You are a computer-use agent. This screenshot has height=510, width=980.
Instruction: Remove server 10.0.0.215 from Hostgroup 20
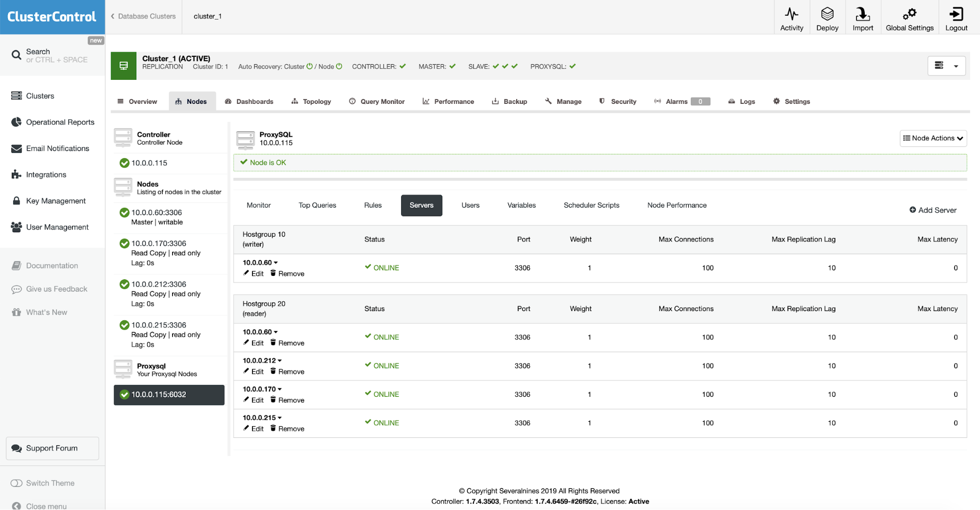coord(287,429)
